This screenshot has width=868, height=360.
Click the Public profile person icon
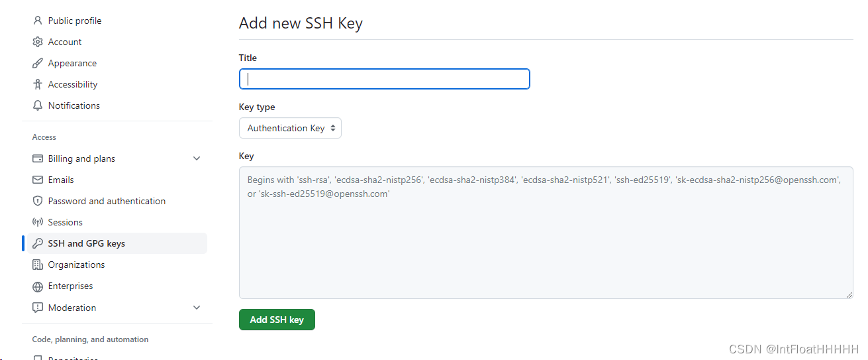38,21
